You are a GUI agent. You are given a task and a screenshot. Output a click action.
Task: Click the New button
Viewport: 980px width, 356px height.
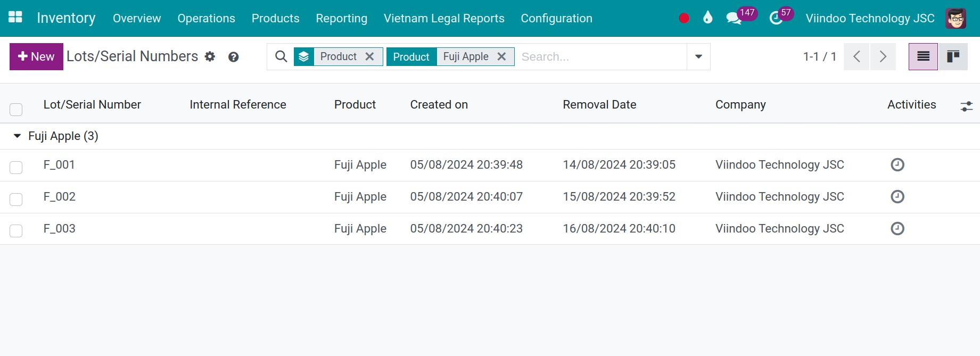(x=36, y=56)
